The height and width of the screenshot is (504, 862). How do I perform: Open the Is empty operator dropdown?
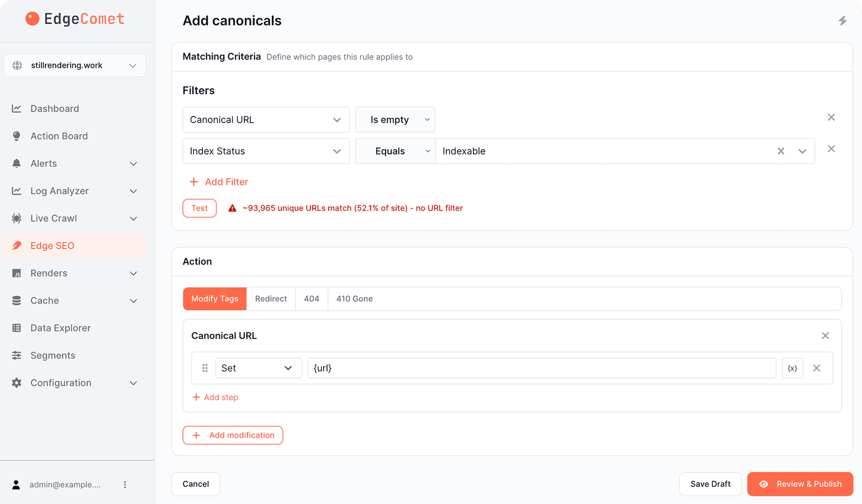click(395, 119)
